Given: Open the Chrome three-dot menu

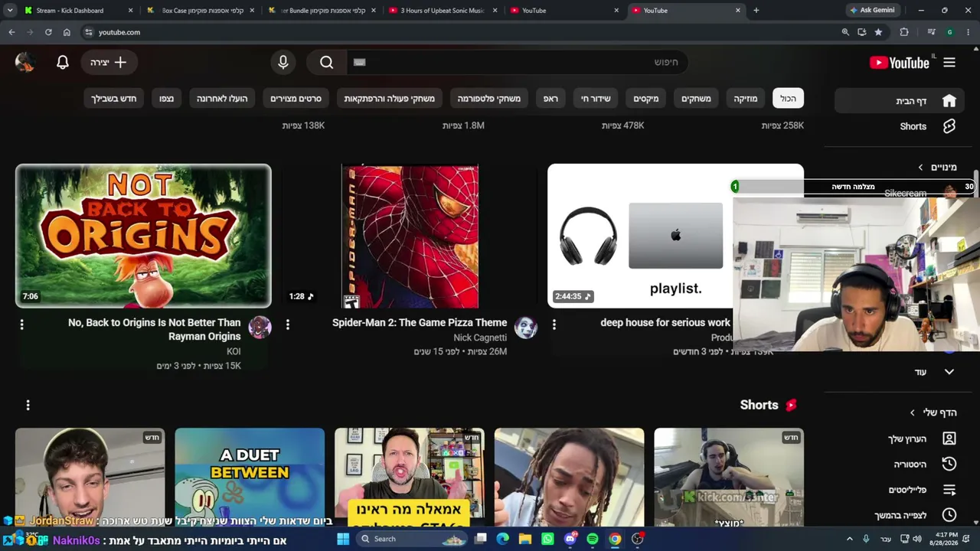Looking at the screenshot, I should coord(968,32).
